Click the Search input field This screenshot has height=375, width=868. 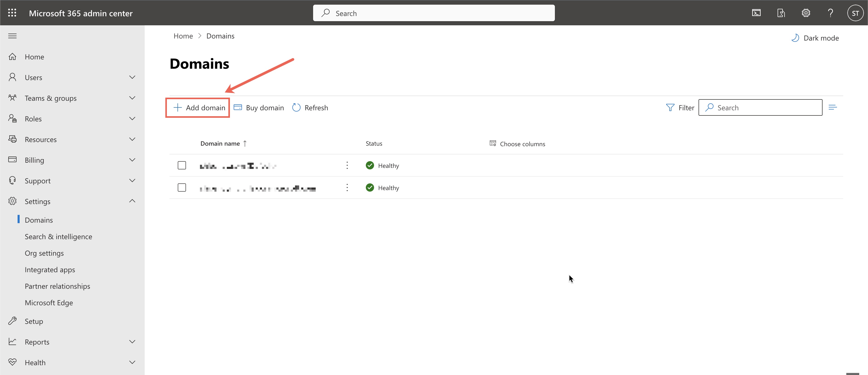pos(760,107)
